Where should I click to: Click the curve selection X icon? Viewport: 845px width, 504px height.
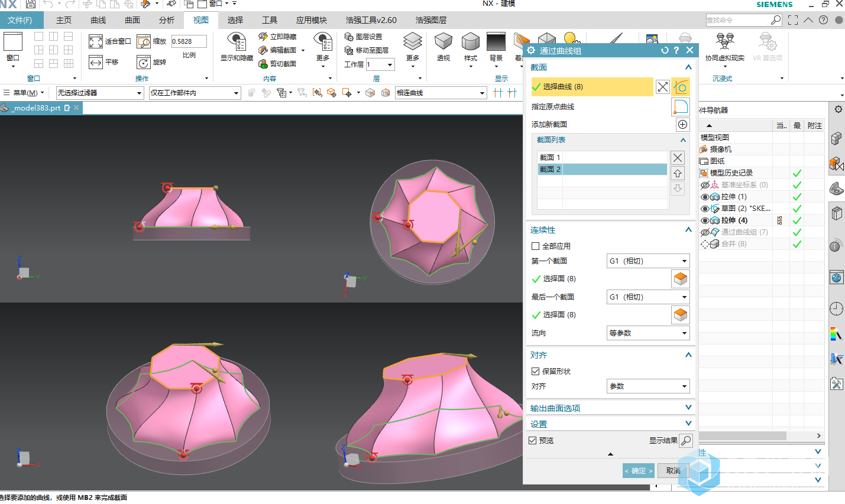click(663, 87)
